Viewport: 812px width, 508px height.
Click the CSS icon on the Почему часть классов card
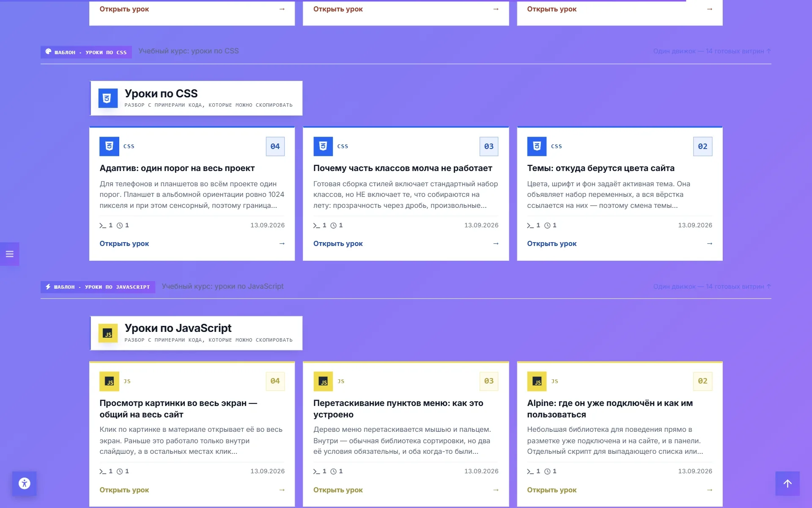[x=323, y=146]
